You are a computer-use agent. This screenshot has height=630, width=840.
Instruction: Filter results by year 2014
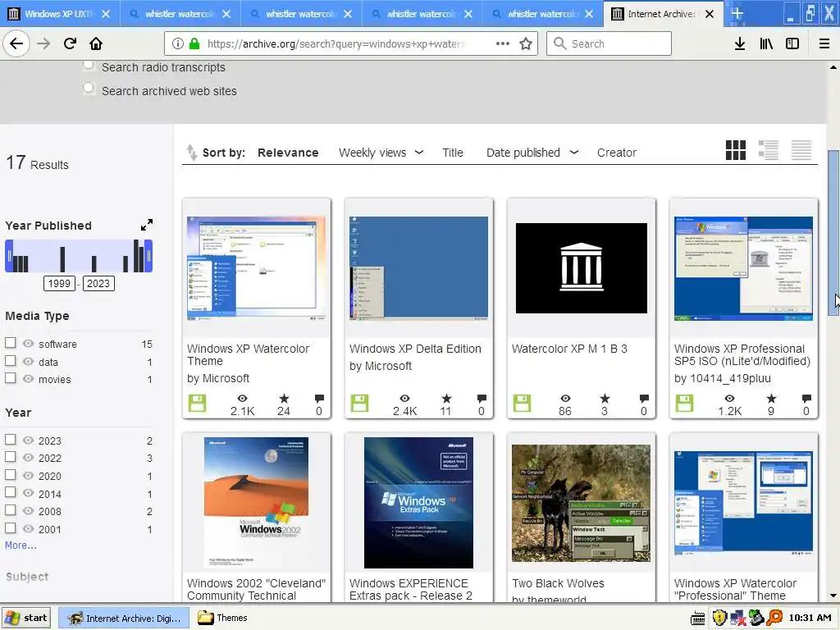point(10,492)
